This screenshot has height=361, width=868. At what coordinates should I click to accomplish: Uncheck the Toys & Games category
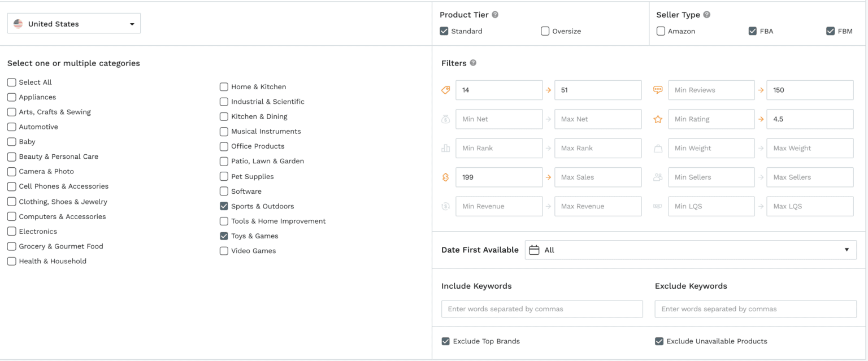(224, 236)
